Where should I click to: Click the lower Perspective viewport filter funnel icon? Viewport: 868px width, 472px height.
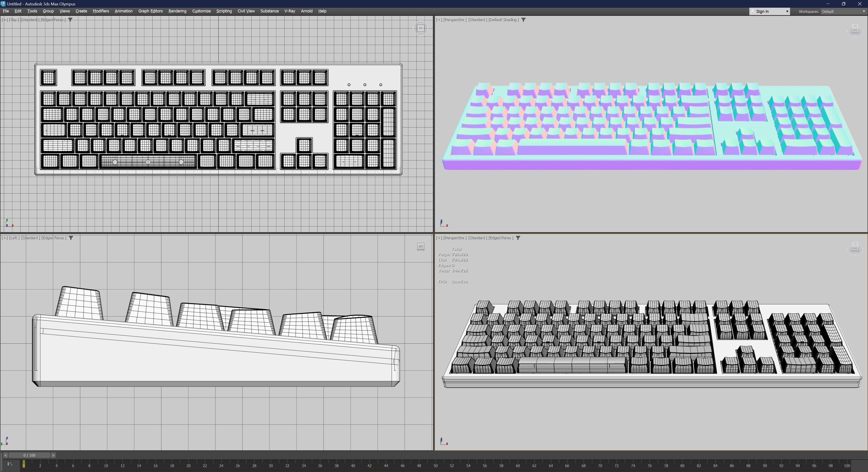pos(518,238)
